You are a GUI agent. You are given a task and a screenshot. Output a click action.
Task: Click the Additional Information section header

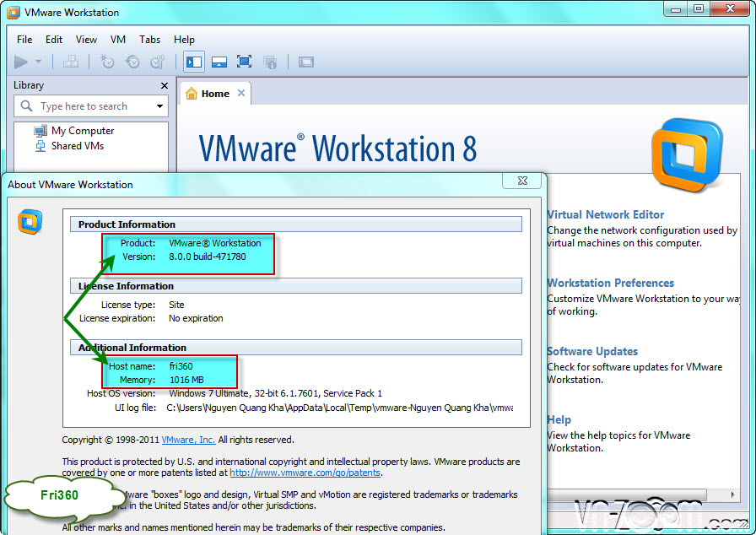point(296,348)
